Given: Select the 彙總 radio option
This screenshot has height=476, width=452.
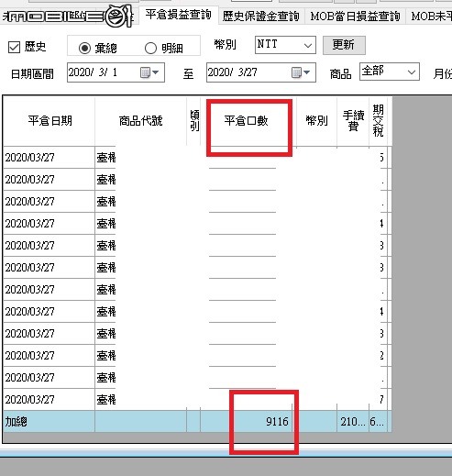Looking at the screenshot, I should (84, 48).
